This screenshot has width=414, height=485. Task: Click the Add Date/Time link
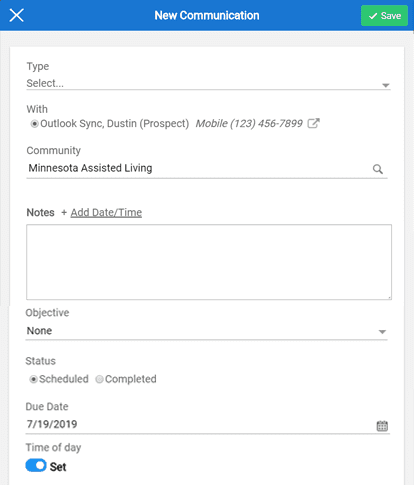pyautogui.click(x=106, y=213)
